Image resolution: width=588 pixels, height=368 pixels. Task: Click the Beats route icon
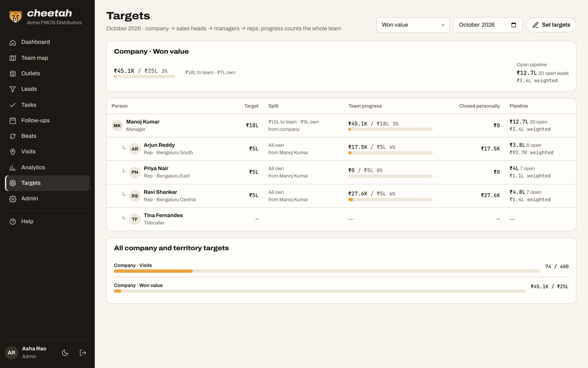[13, 136]
